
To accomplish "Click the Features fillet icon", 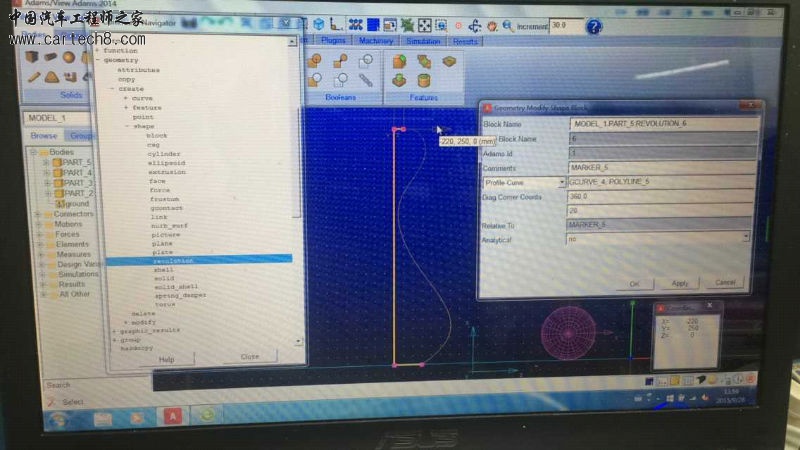I will pos(424,62).
